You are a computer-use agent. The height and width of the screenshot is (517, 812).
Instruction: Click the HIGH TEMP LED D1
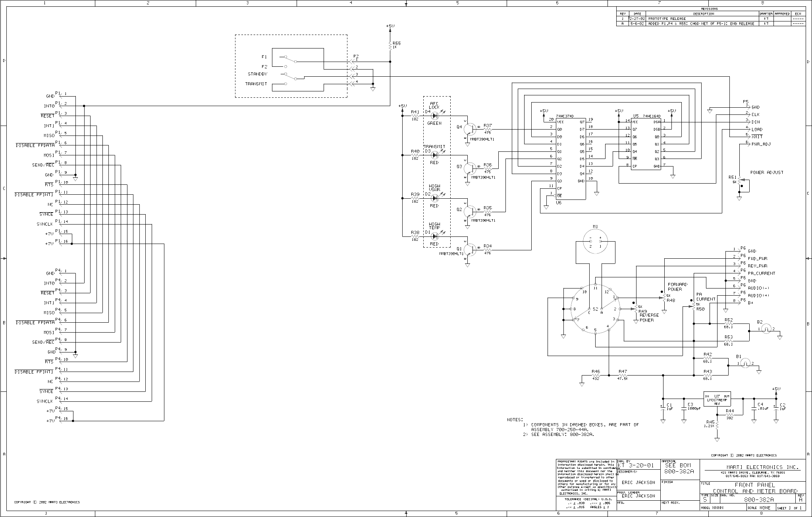click(x=435, y=236)
